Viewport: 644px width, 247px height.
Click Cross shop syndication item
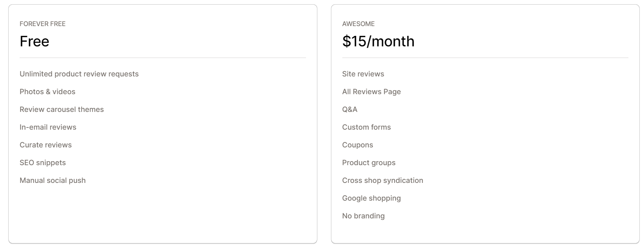click(x=383, y=180)
